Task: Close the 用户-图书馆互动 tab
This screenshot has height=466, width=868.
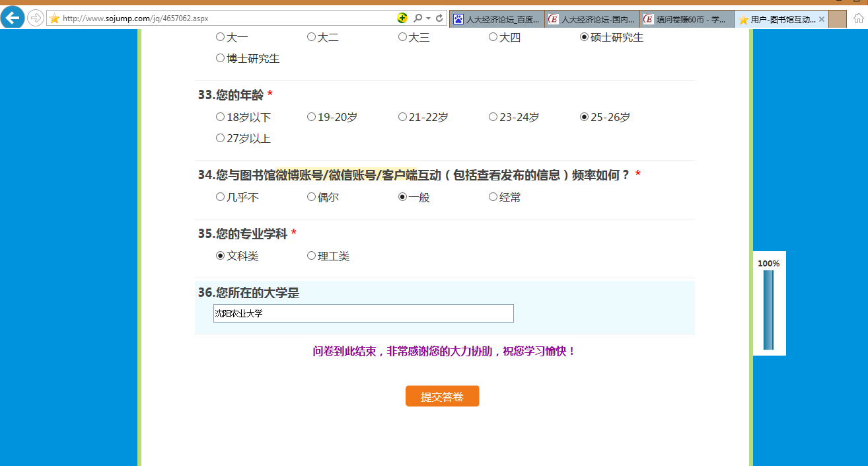Action: 822,19
